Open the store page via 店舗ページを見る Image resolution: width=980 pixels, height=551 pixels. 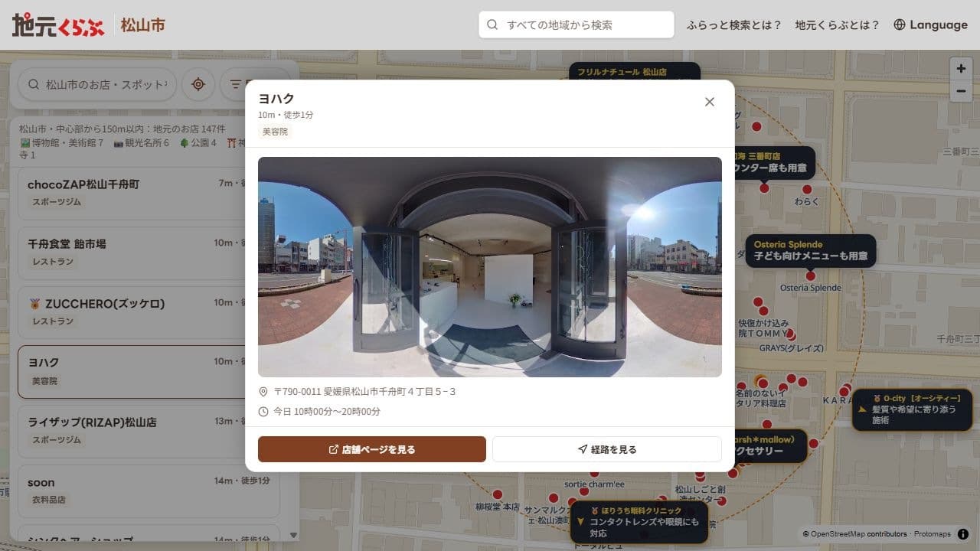(x=372, y=449)
